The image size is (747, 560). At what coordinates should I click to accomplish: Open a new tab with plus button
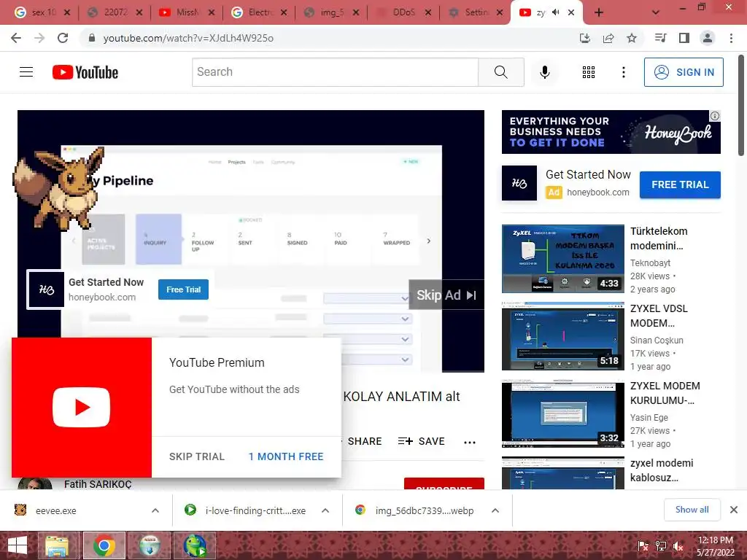(x=599, y=12)
